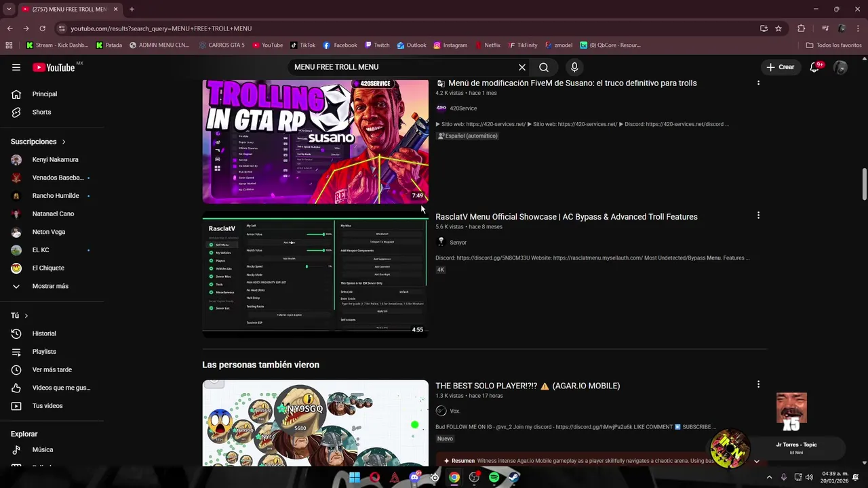Open the RasclatV Menu Official Showcase title
The height and width of the screenshot is (488, 868).
click(566, 217)
